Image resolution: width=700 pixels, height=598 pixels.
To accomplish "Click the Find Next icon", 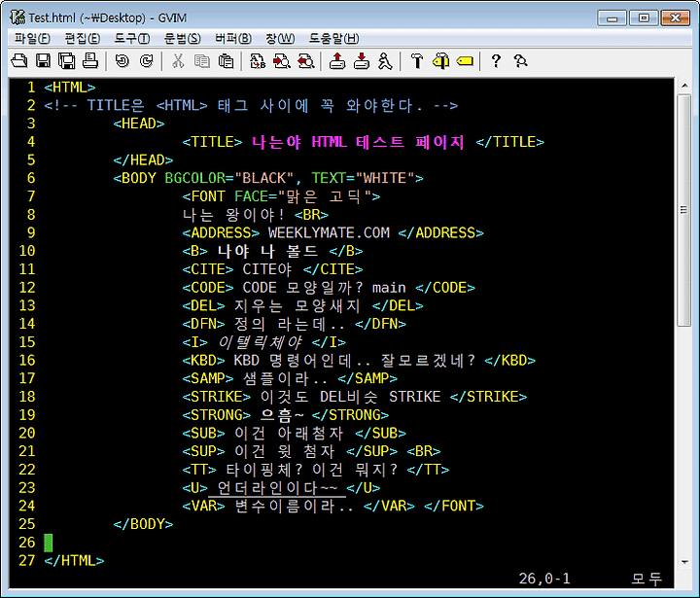I will [282, 60].
